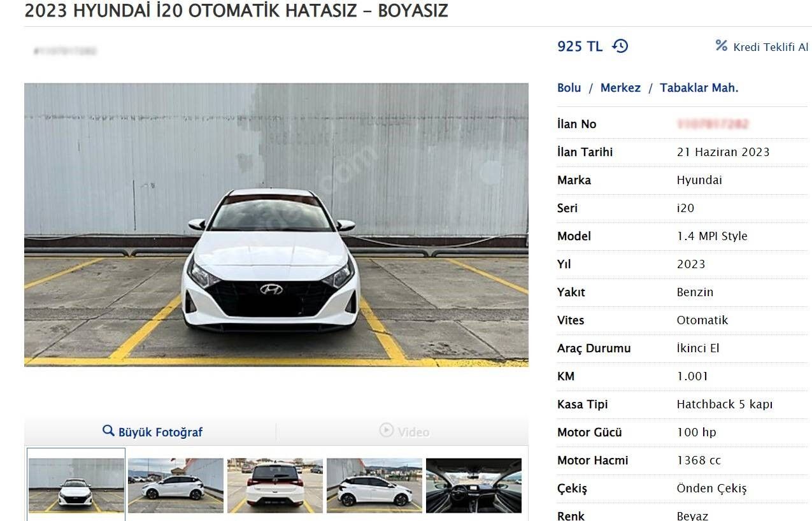Image resolution: width=812 pixels, height=521 pixels.
Task: Click the main front-view car photo
Action: click(x=276, y=224)
